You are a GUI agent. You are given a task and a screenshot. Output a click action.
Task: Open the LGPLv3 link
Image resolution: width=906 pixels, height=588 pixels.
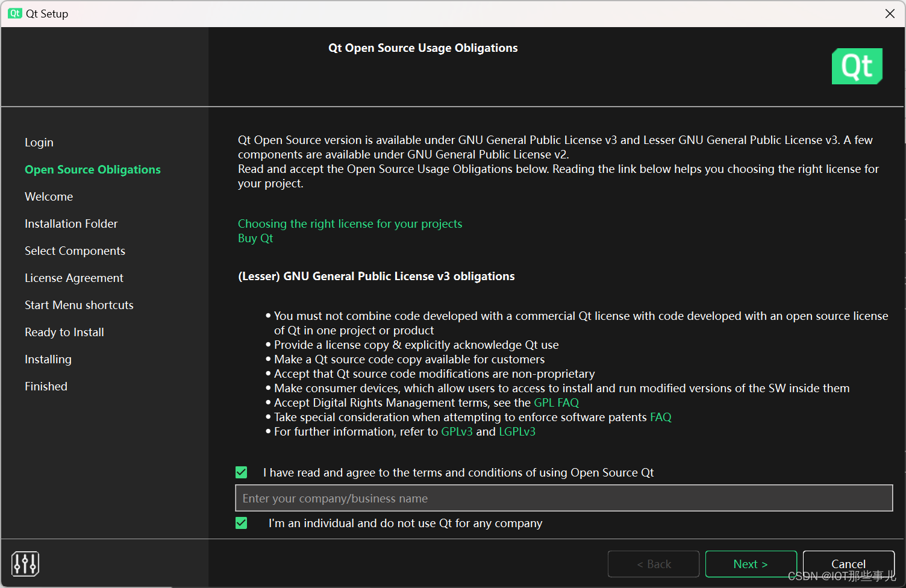click(x=517, y=431)
